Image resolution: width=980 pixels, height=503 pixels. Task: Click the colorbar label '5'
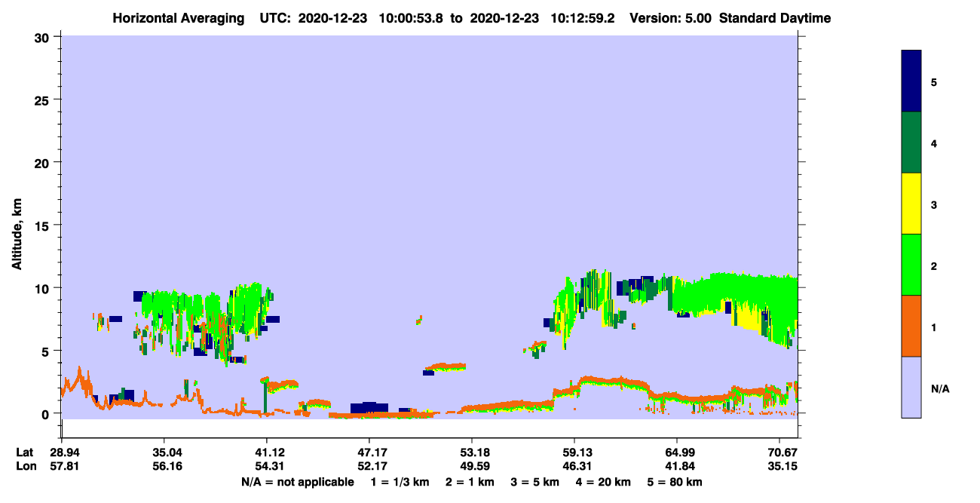(934, 81)
